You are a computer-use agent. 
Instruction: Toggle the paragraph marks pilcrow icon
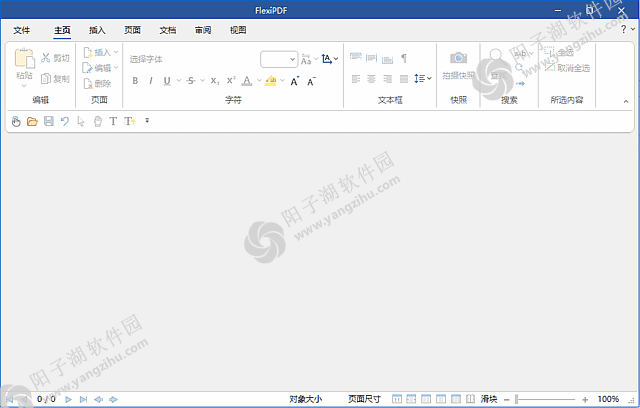click(404, 58)
